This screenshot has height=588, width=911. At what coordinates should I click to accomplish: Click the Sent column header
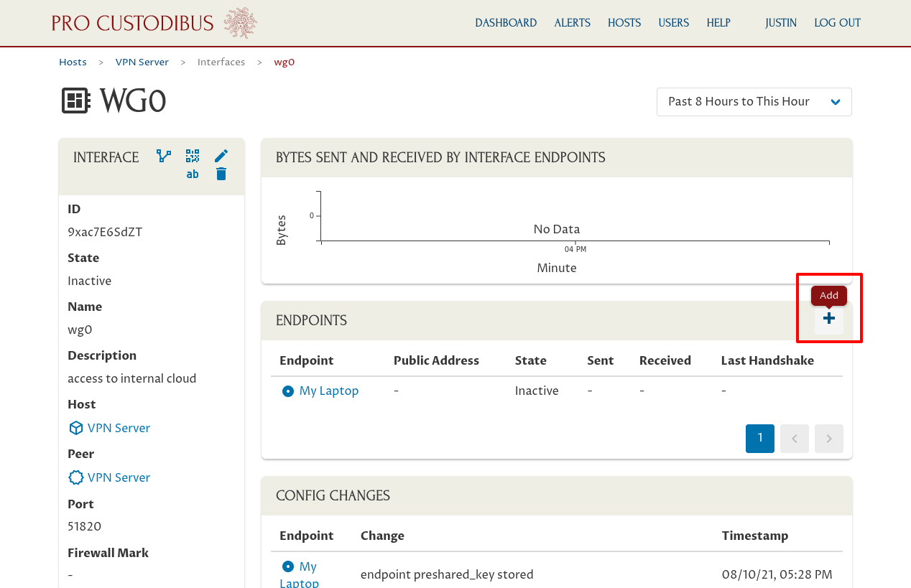(x=601, y=360)
